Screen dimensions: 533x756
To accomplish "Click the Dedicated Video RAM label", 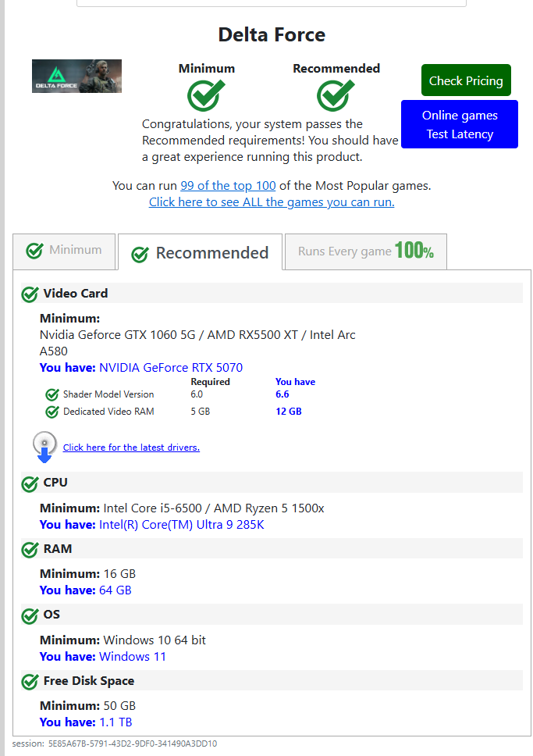I will [108, 412].
